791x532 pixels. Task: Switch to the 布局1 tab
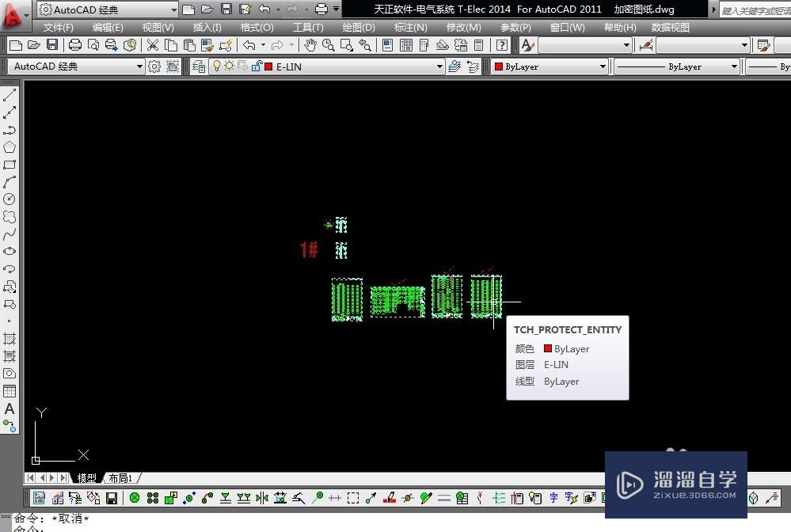coord(120,478)
